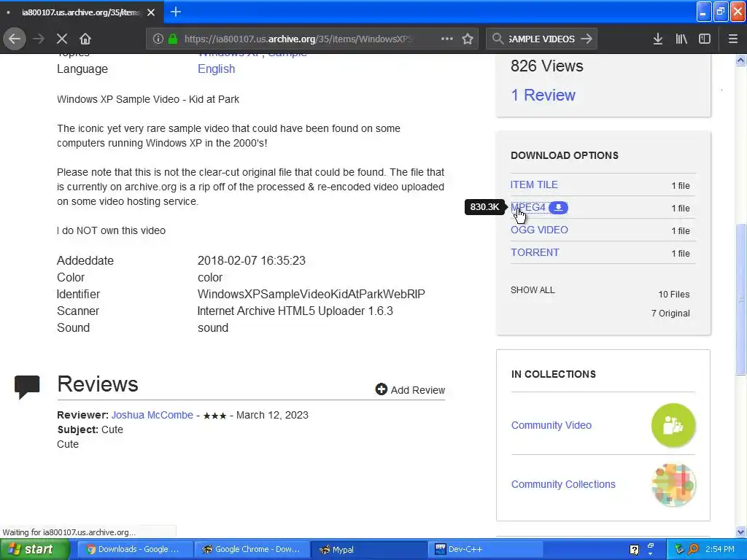
Task: Open the page actions three-dot menu
Action: click(447, 39)
